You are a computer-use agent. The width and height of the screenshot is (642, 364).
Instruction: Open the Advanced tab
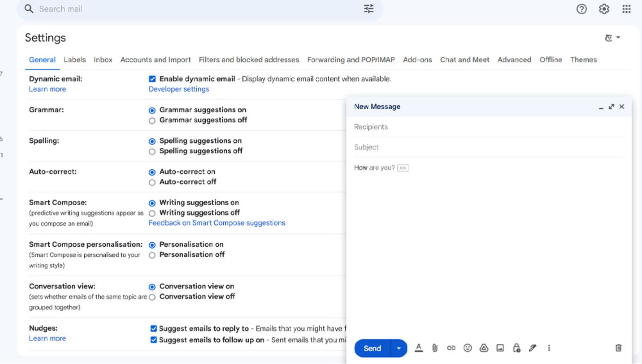pyautogui.click(x=514, y=60)
